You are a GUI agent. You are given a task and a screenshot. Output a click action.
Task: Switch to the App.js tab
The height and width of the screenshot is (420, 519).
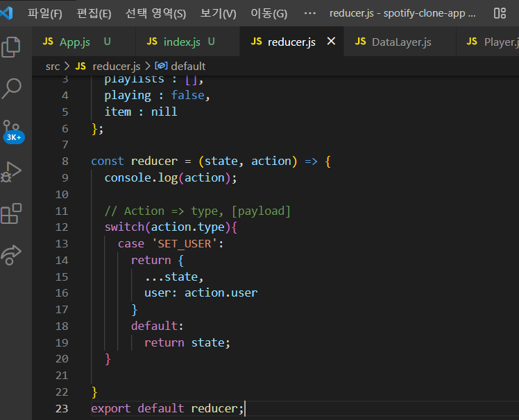(x=83, y=42)
